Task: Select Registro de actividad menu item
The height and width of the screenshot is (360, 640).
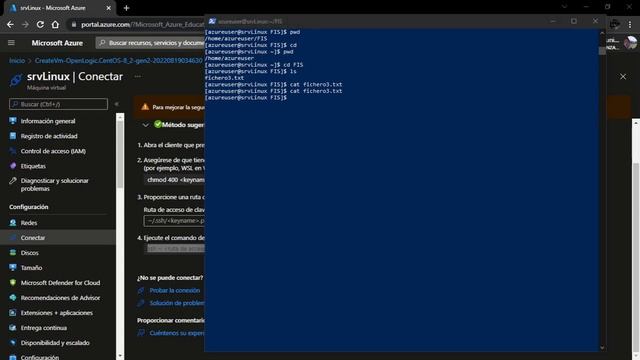Action: coord(49,136)
